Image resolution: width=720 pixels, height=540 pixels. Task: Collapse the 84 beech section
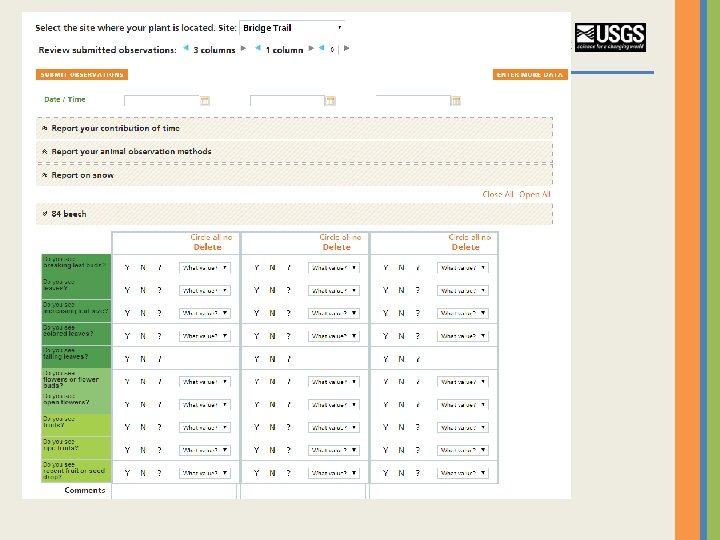point(294,214)
